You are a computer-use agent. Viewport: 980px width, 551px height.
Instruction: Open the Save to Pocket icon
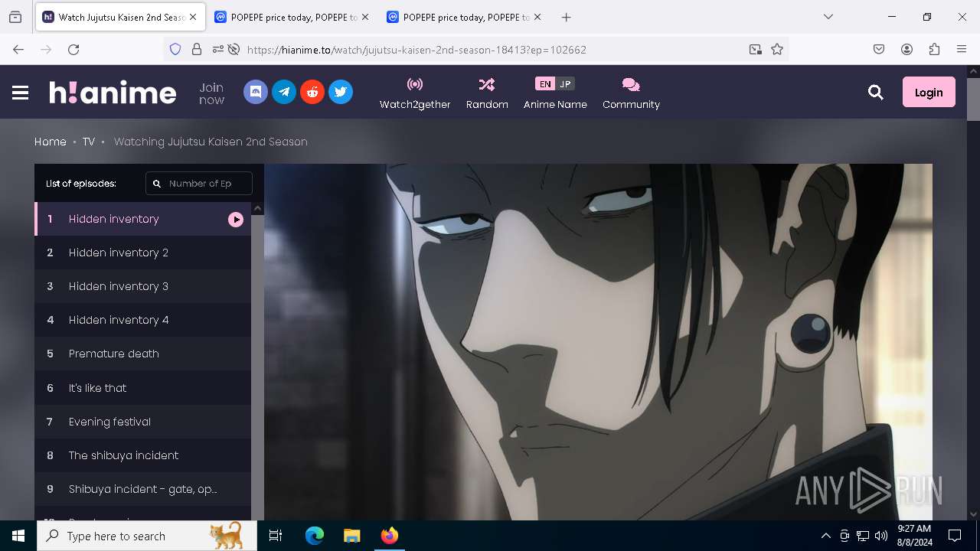879,49
